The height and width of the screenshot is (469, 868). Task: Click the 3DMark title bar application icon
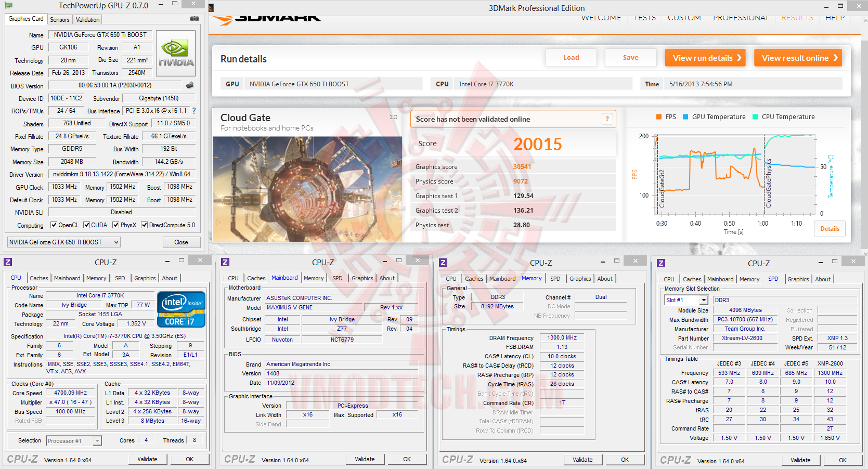(211, 8)
